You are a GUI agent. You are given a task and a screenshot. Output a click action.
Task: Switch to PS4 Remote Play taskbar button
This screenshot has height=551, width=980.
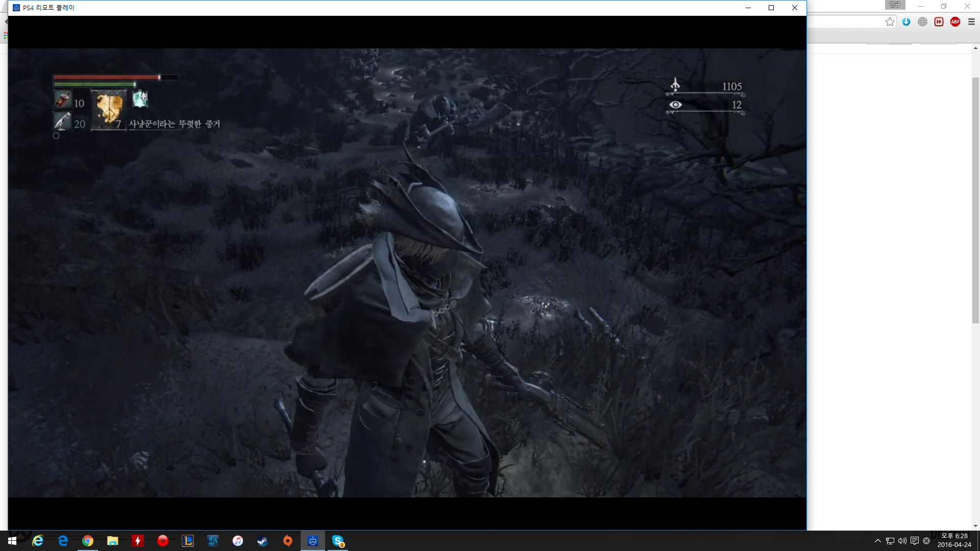[312, 541]
